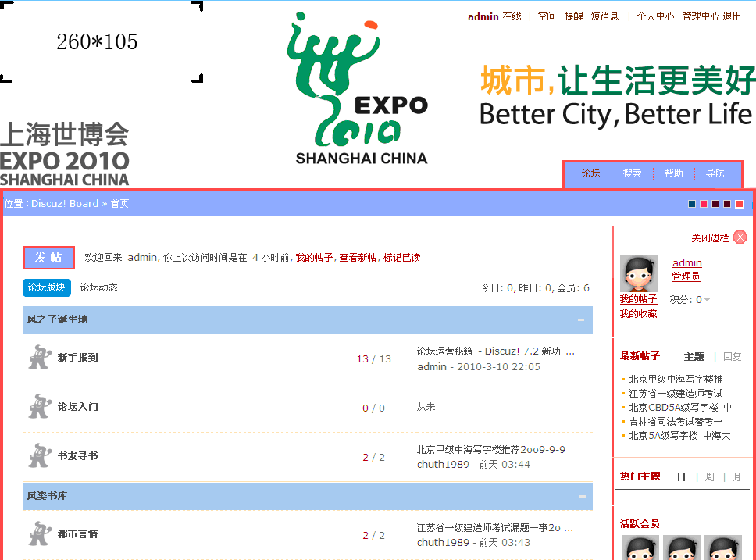Click the 新手报到 forum mascot icon

tap(40, 358)
